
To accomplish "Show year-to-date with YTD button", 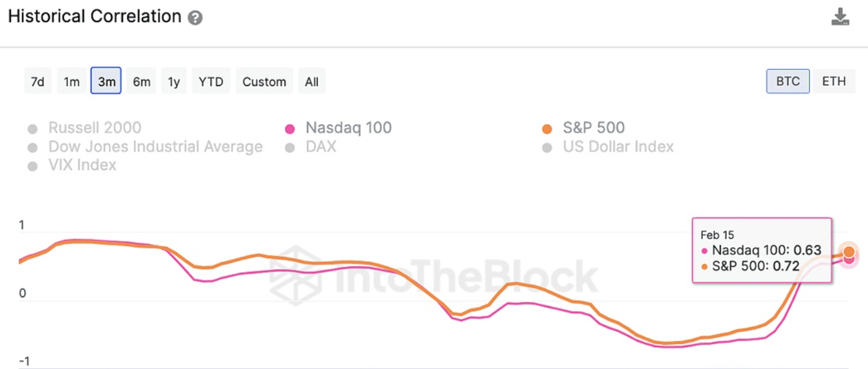I will click(x=211, y=82).
